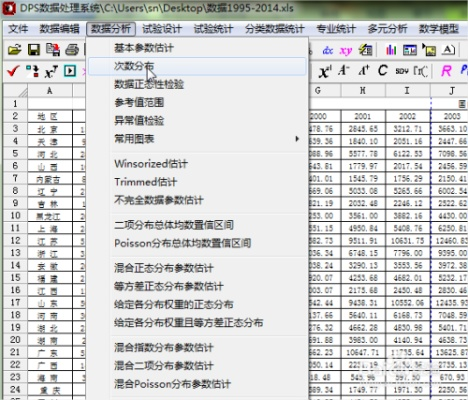Select column I header
Viewport: 468px width, 400px height.
(x=408, y=91)
